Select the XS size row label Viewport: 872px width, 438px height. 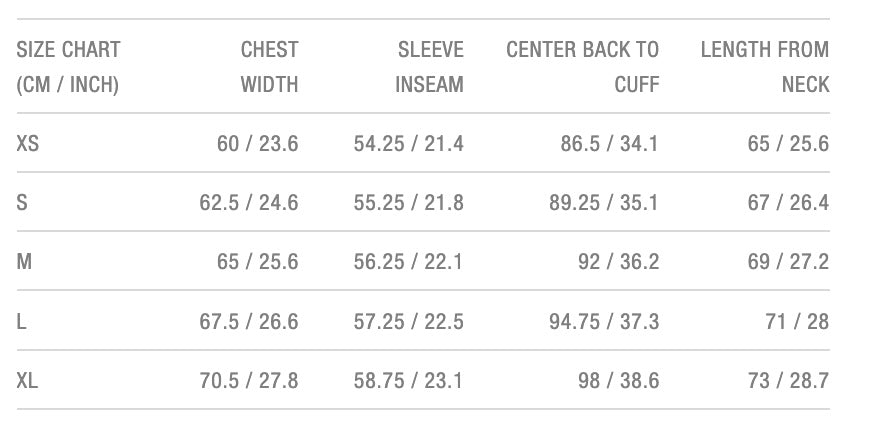pyautogui.click(x=28, y=144)
